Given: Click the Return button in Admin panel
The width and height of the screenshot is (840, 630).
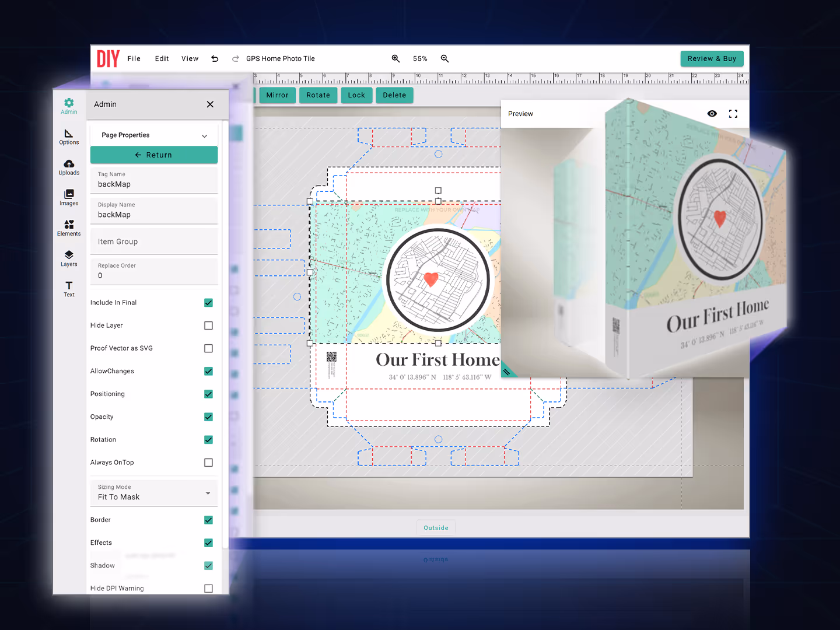Looking at the screenshot, I should [153, 155].
